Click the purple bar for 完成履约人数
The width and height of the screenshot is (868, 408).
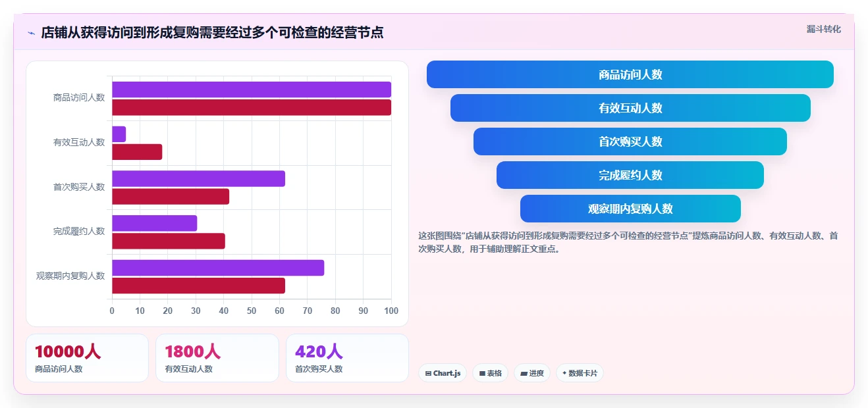[155, 223]
